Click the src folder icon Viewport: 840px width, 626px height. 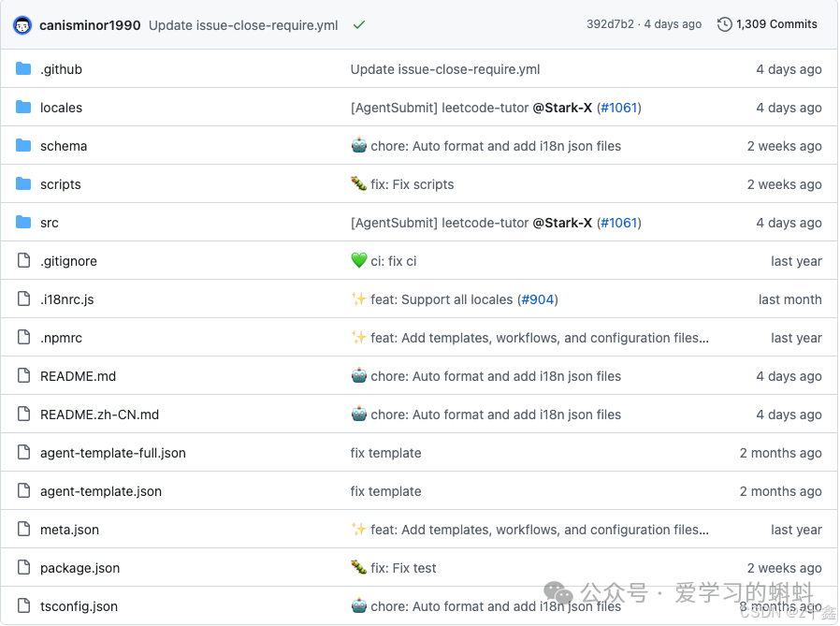[22, 223]
